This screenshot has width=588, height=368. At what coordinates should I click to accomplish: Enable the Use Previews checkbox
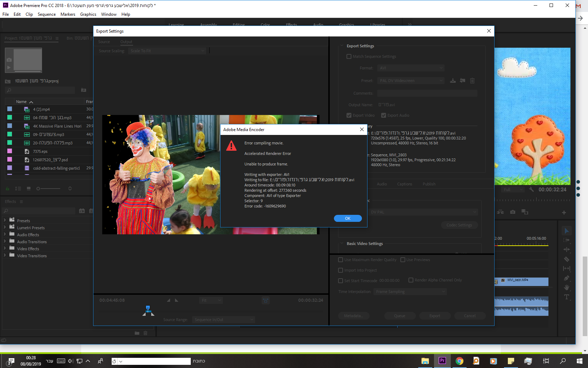click(403, 260)
